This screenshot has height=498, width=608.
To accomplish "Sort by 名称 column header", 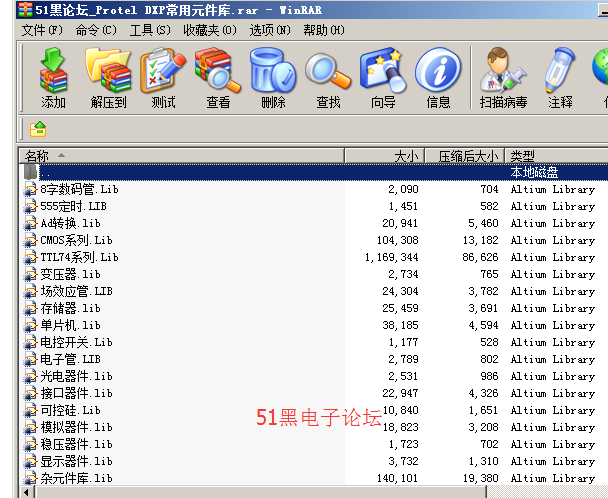I will pyautogui.click(x=182, y=156).
